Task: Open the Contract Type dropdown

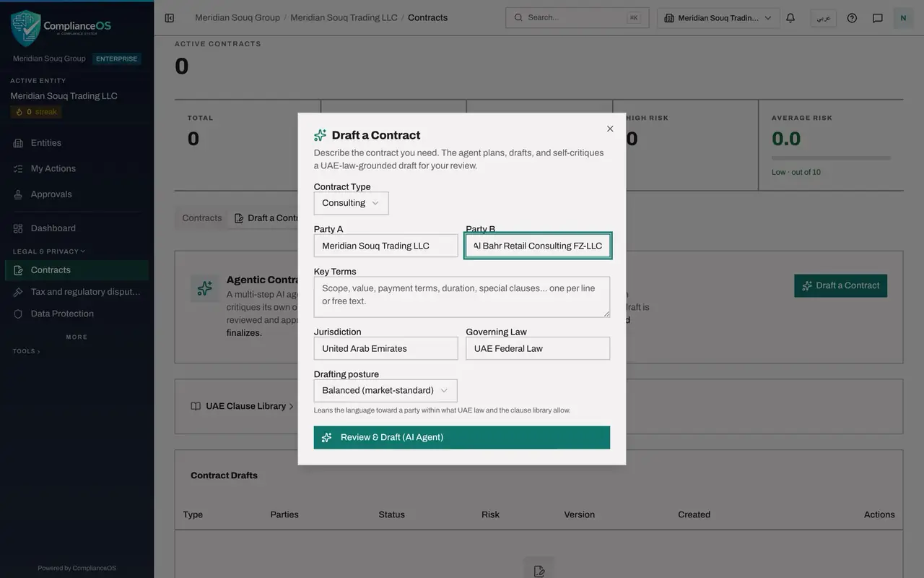Action: pos(351,203)
